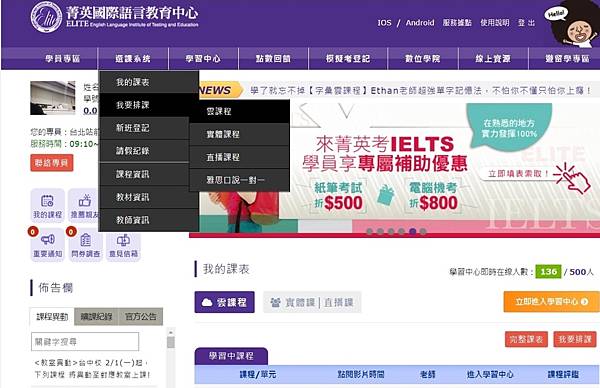Open the 問卷調查 clipboard icon

click(x=86, y=245)
